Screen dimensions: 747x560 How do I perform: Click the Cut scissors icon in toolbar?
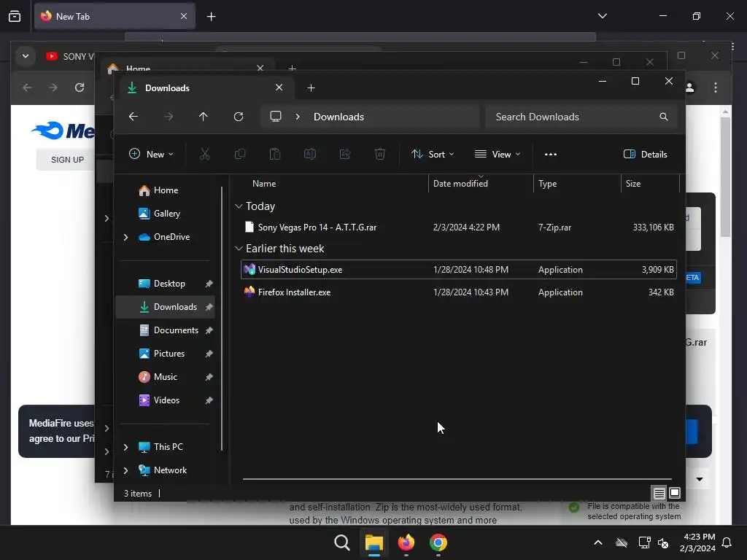pyautogui.click(x=204, y=155)
